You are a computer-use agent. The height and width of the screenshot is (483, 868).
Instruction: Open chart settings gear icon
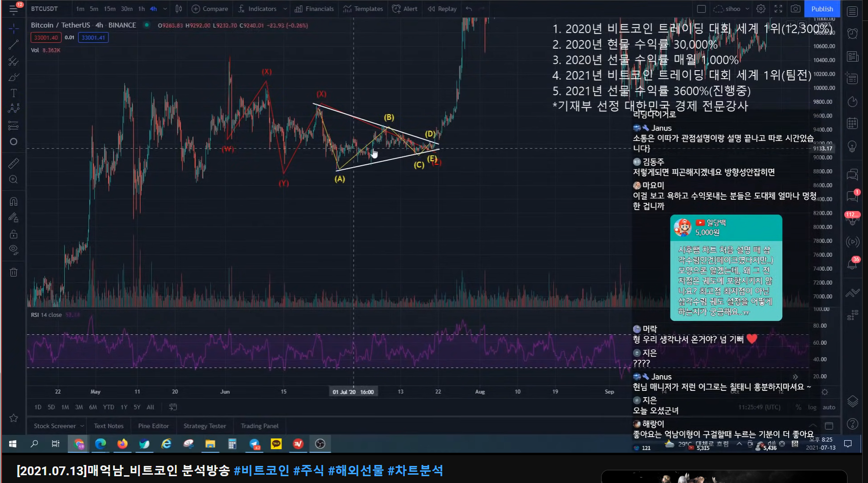tap(761, 9)
